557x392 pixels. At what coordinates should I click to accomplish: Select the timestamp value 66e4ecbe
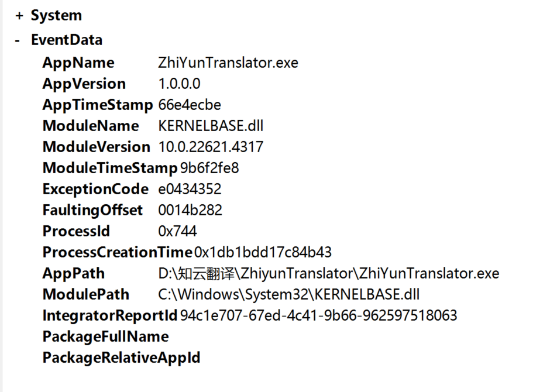tap(190, 105)
